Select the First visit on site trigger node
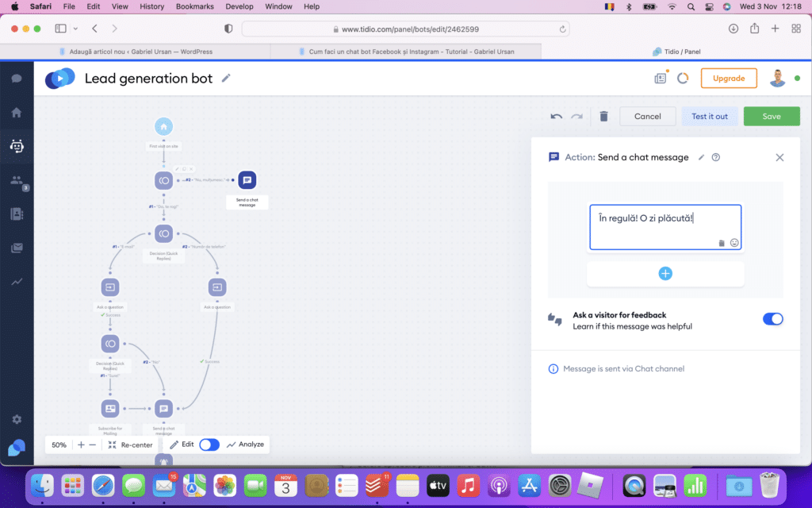 [x=163, y=126]
